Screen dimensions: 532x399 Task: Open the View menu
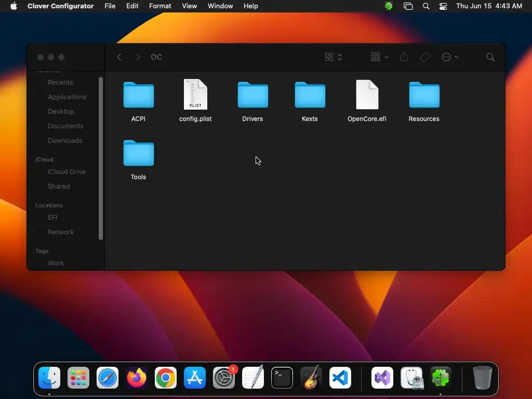click(x=189, y=6)
